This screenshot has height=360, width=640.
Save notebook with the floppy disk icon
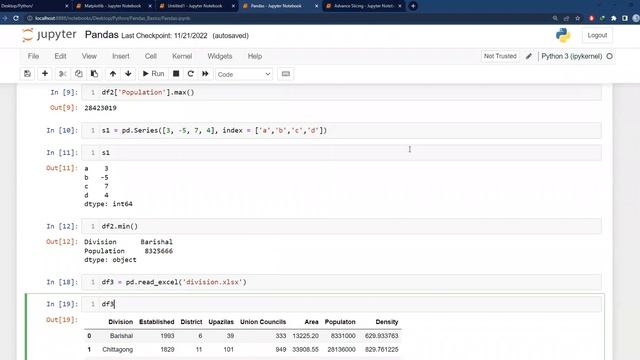pyautogui.click(x=27, y=74)
